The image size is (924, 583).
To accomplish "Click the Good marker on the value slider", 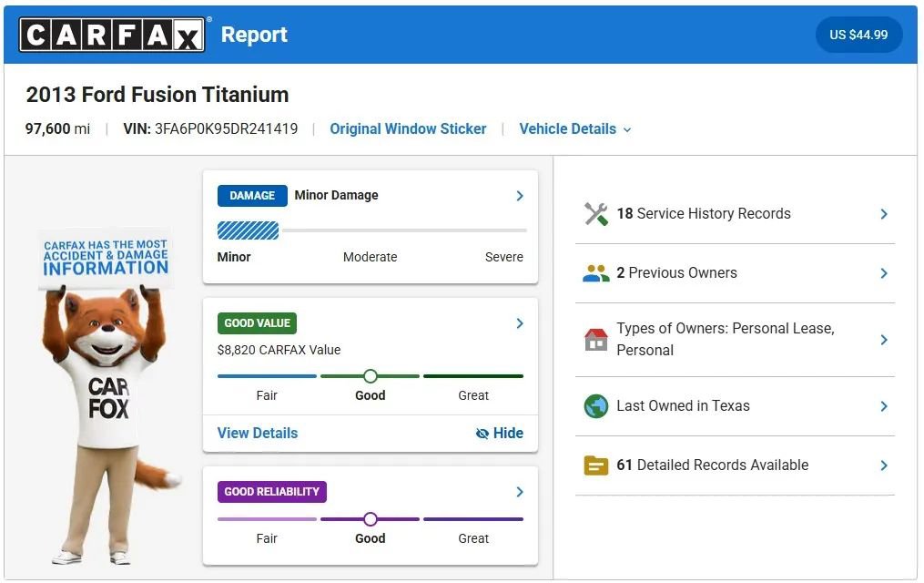I will coord(370,375).
